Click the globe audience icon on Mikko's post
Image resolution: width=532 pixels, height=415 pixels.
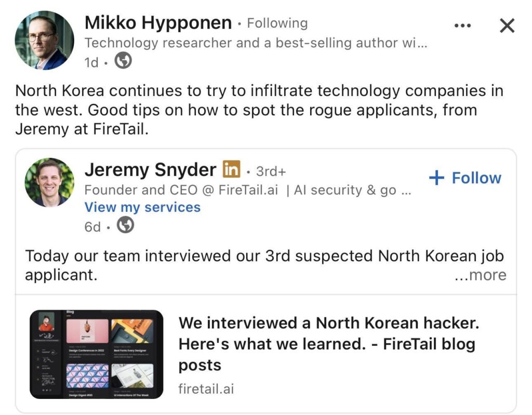(123, 60)
